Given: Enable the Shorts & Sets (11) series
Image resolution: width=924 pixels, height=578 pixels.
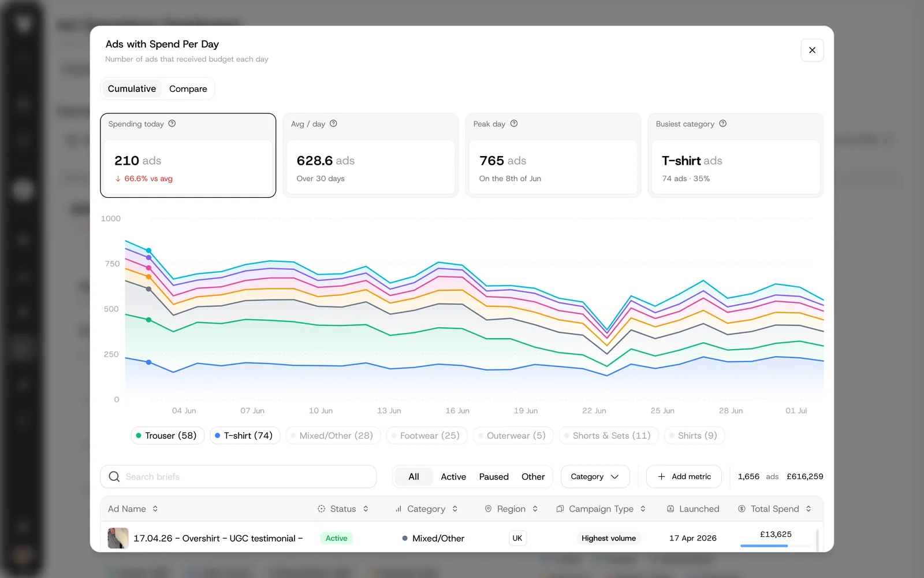Looking at the screenshot, I should coord(609,435).
